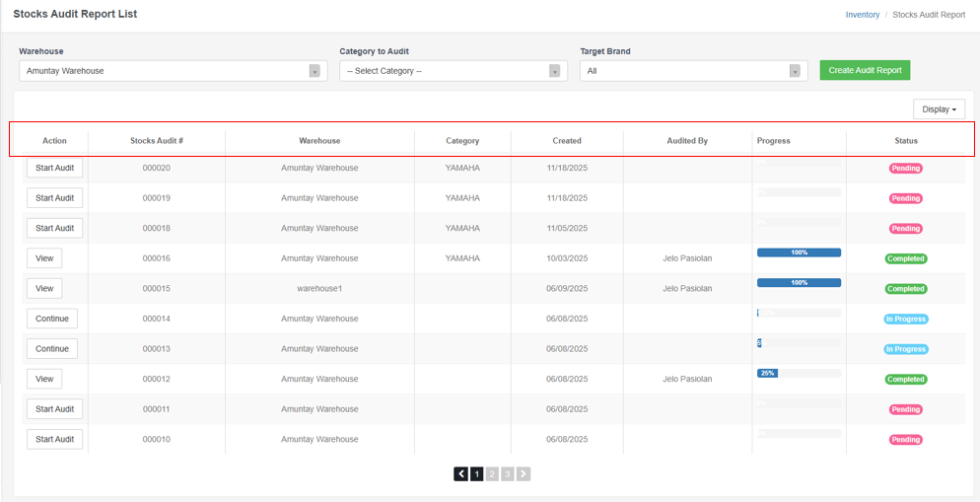The height and width of the screenshot is (502, 980).
Task: Open the Warehouse dropdown
Action: click(x=173, y=71)
